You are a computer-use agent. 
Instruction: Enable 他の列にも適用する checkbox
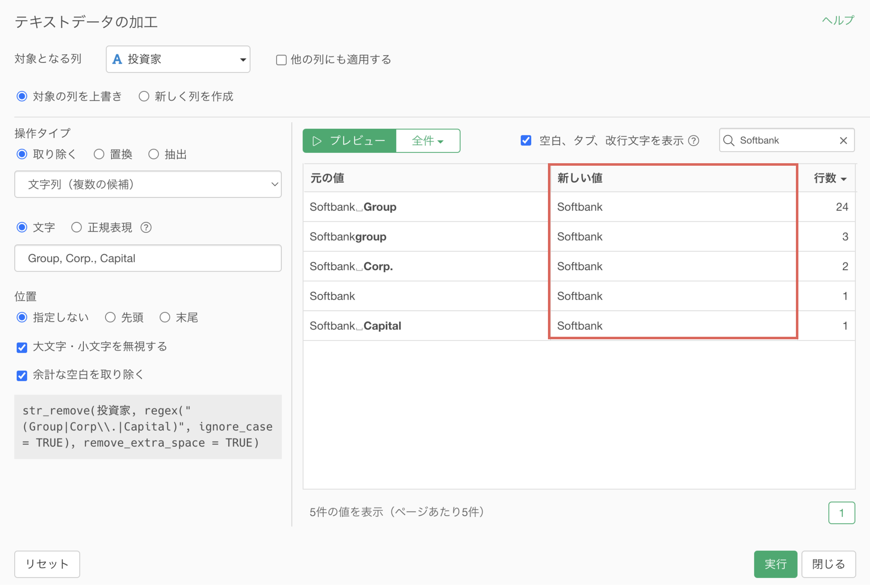click(x=281, y=60)
